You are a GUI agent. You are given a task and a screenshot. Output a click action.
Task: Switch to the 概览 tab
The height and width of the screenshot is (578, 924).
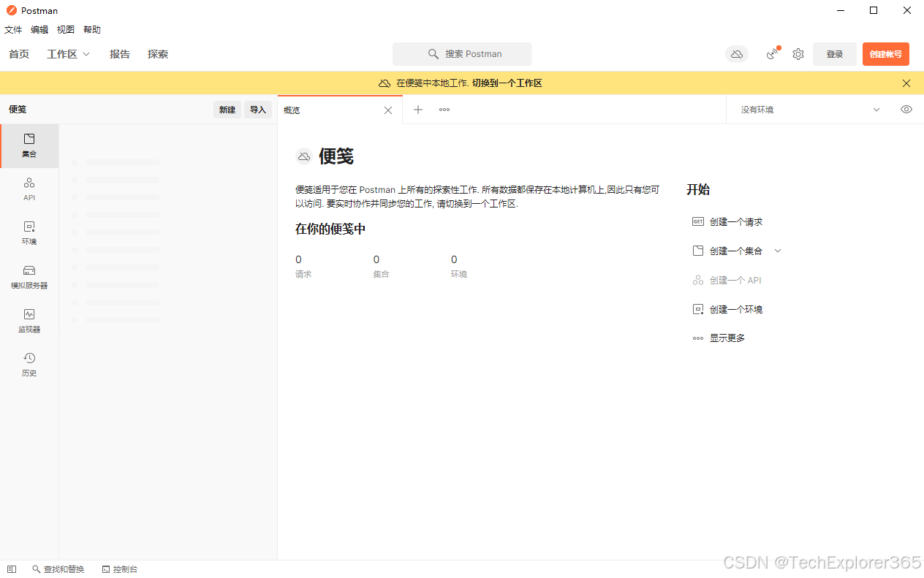pyautogui.click(x=292, y=110)
